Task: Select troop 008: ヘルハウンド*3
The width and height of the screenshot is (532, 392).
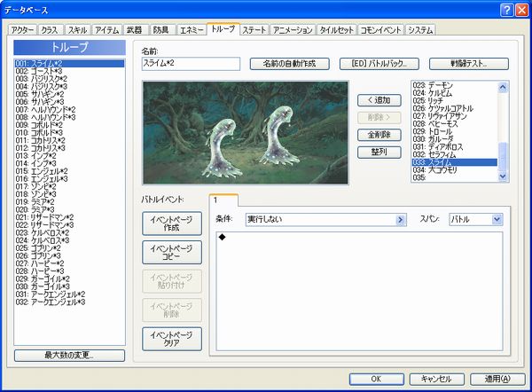Action: tap(69, 117)
